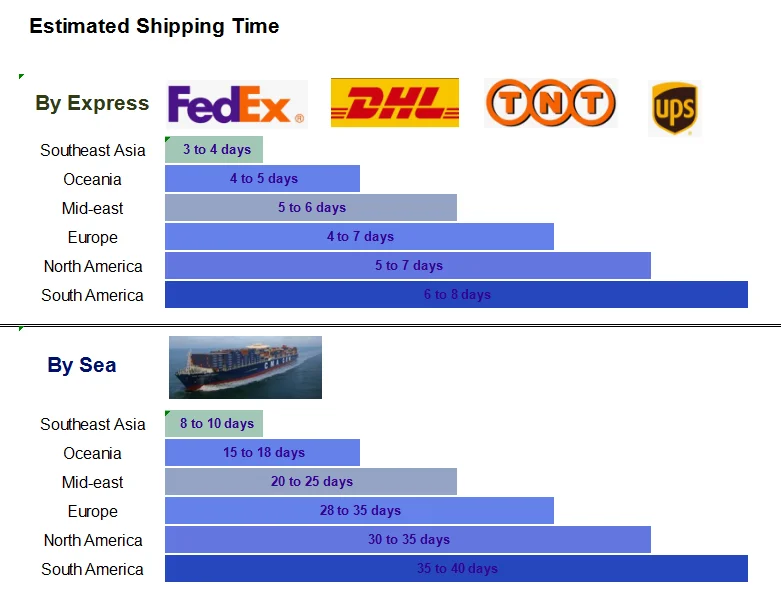Viewport: 781px width, 594px height.
Task: Click the By Express heading
Action: click(x=92, y=102)
